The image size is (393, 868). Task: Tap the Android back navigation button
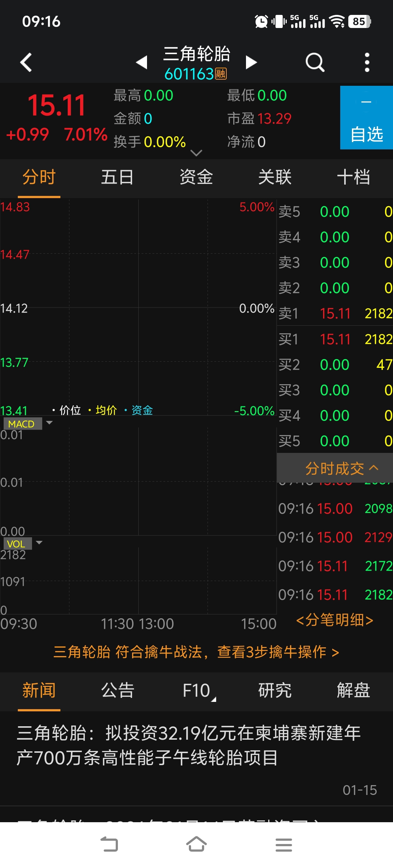pyautogui.click(x=109, y=844)
